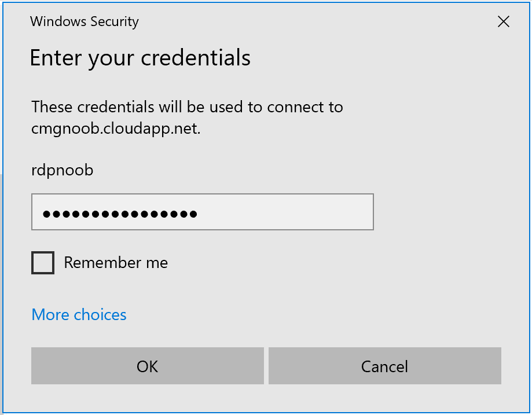
Task: Close the Windows Security dialog
Action: [x=504, y=22]
